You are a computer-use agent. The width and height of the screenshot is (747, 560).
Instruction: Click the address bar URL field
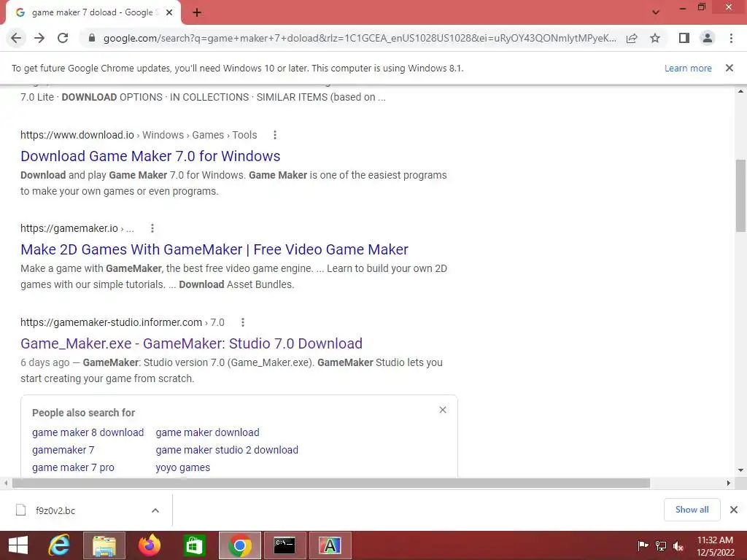(360, 38)
